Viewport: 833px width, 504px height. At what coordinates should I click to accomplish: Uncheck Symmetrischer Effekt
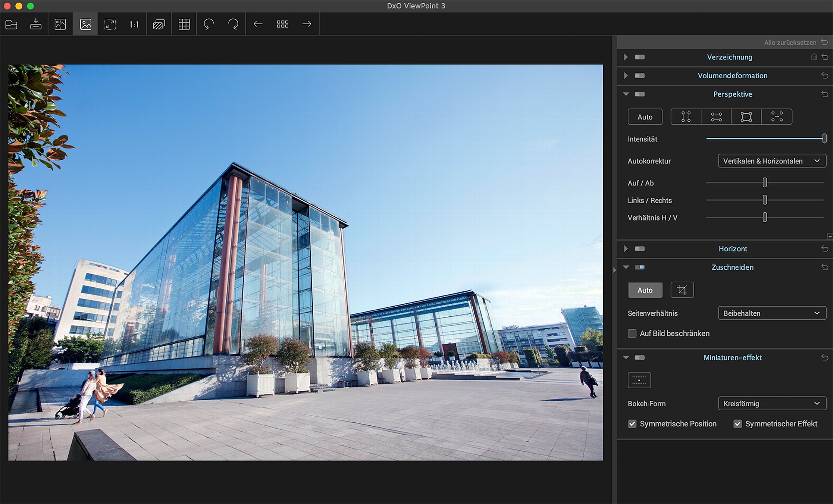click(x=738, y=424)
